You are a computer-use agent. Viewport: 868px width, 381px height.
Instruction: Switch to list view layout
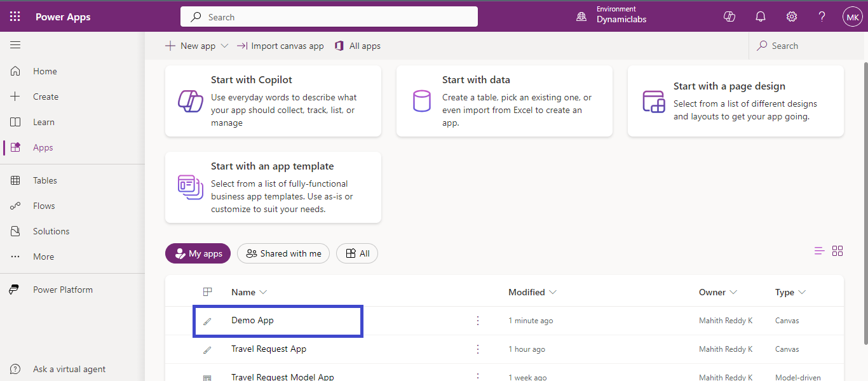(820, 251)
